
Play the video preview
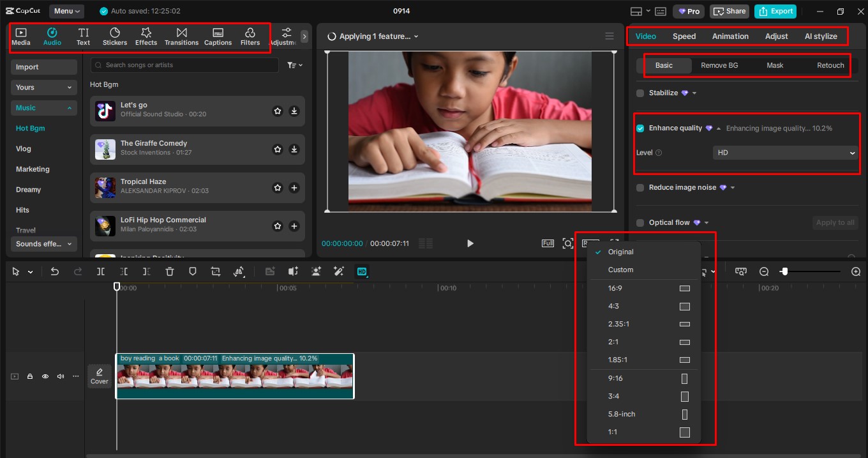click(470, 243)
